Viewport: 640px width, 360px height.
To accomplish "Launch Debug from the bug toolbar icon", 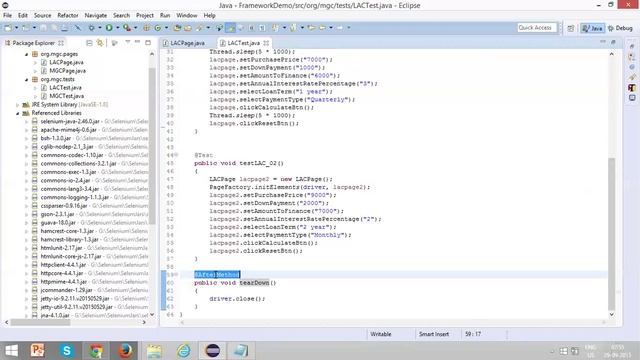I will click(x=92, y=28).
